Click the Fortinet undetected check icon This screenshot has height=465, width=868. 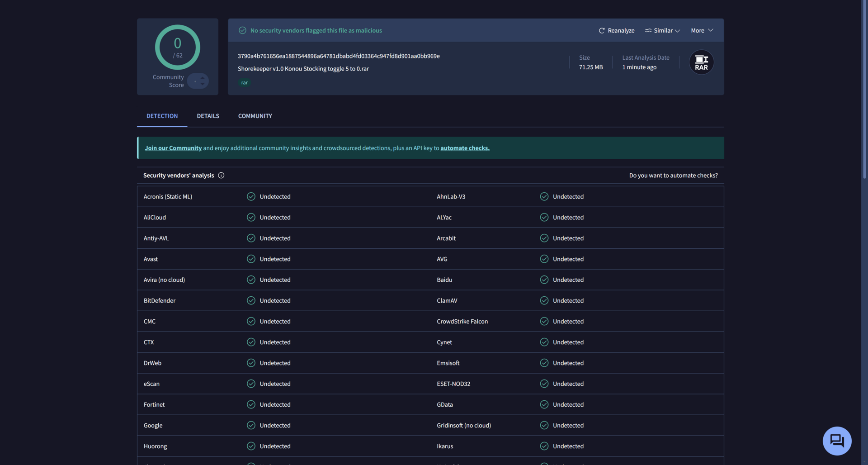[x=251, y=404]
